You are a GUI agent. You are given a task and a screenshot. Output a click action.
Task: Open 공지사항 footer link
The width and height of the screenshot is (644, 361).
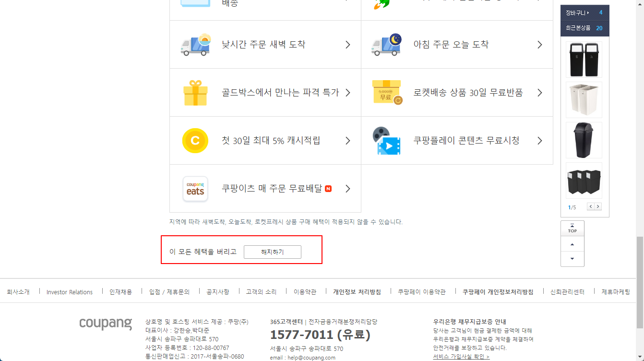[218, 292]
